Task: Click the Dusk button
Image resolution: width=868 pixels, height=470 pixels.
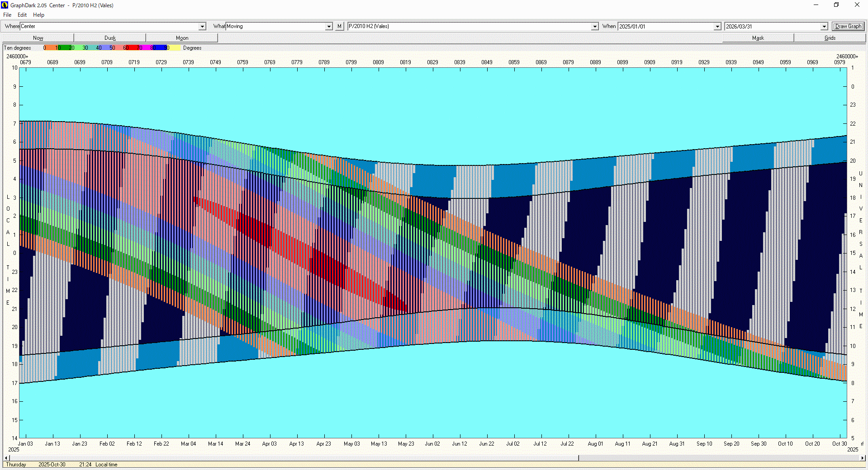Action: click(x=110, y=38)
